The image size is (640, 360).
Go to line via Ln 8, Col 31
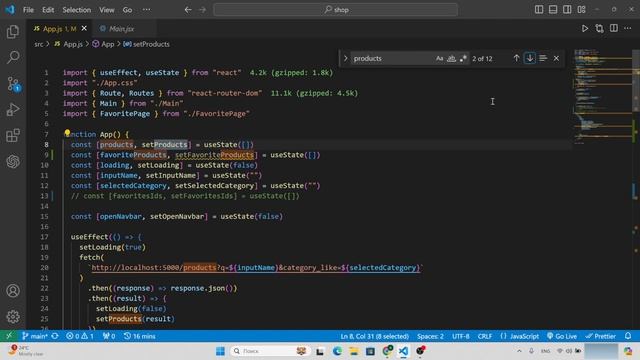pyautogui.click(x=374, y=336)
